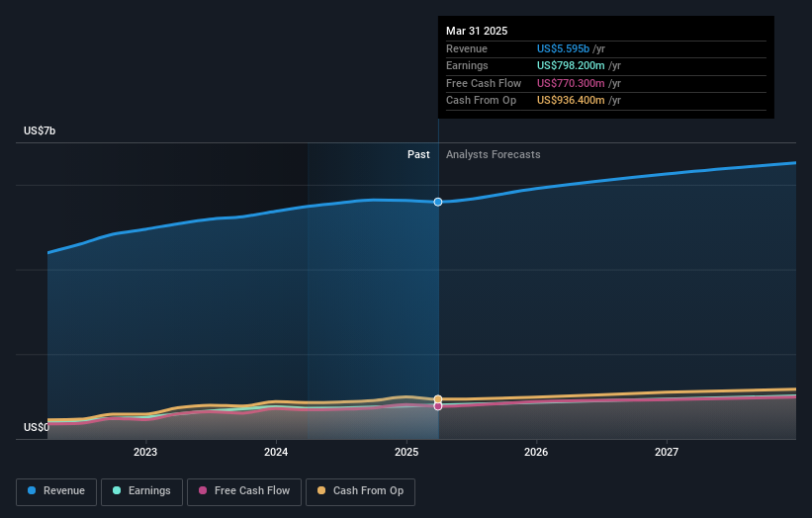Toggle the Revenue legend button
The width and height of the screenshot is (812, 518).
[x=56, y=491]
